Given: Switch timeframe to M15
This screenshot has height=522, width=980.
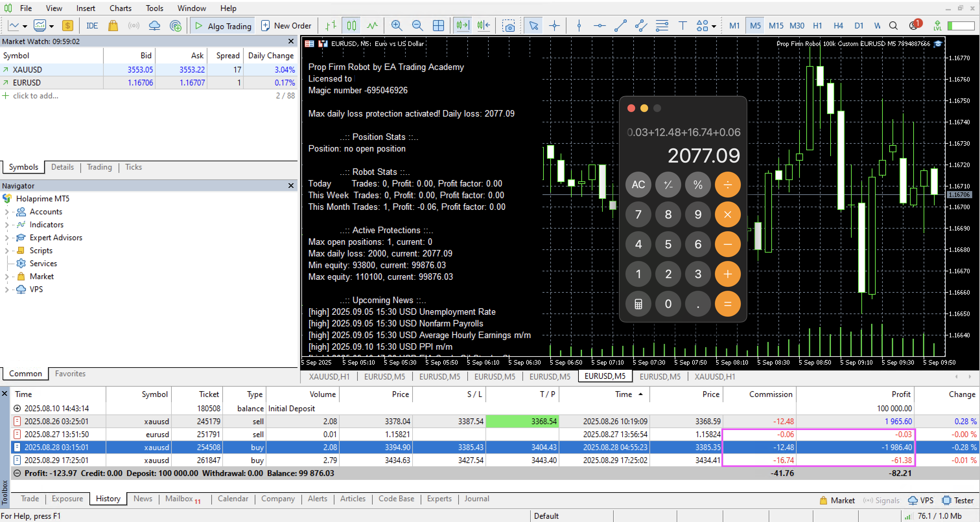Looking at the screenshot, I should click(x=776, y=26).
